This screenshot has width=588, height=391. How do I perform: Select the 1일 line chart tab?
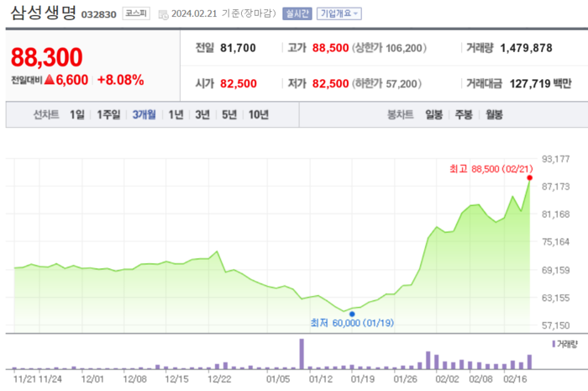(x=77, y=114)
